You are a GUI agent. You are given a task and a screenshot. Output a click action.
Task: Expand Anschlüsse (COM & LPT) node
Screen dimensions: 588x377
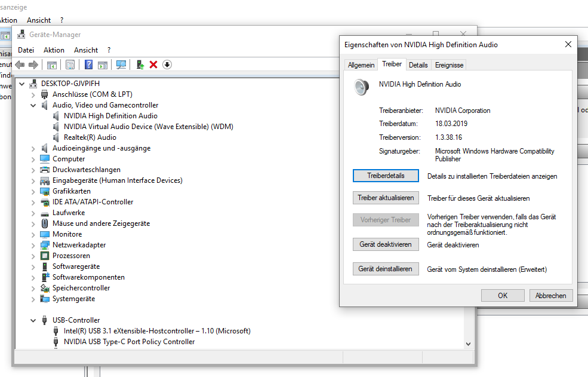(x=33, y=94)
